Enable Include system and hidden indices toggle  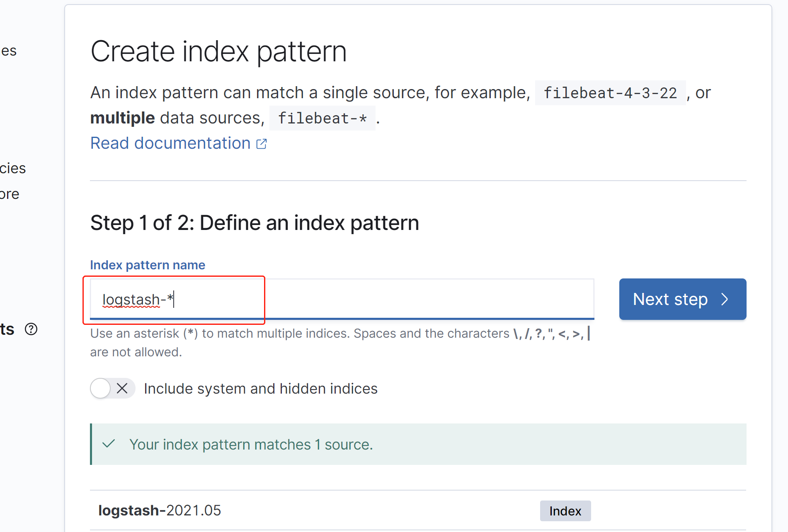pos(113,388)
